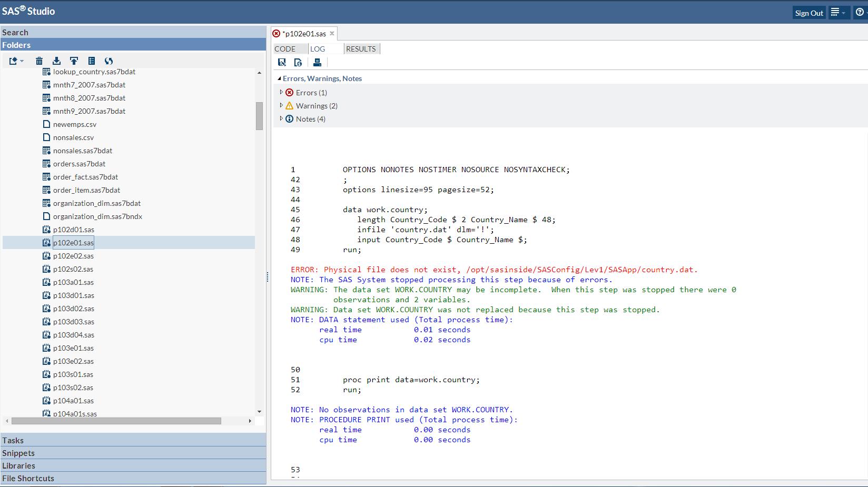This screenshot has height=487, width=868.
Task: Select p103d02.sas in the file tree
Action: click(74, 308)
